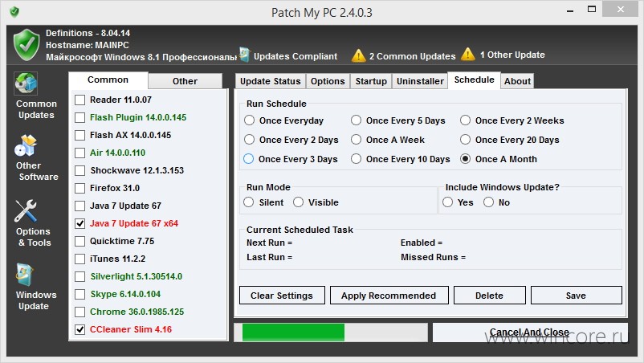Open the Uninstaller tab
Screen dimensions: 644x363
[x=420, y=81]
